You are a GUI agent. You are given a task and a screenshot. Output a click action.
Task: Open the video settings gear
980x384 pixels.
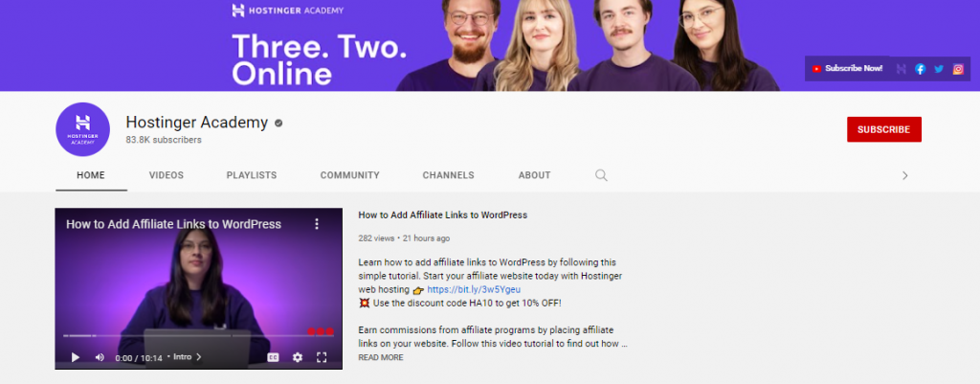[x=298, y=357]
